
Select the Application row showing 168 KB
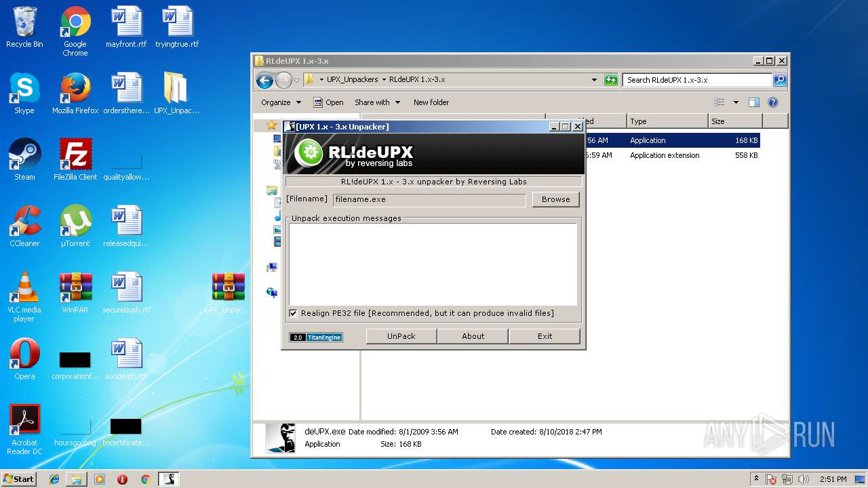[671, 140]
